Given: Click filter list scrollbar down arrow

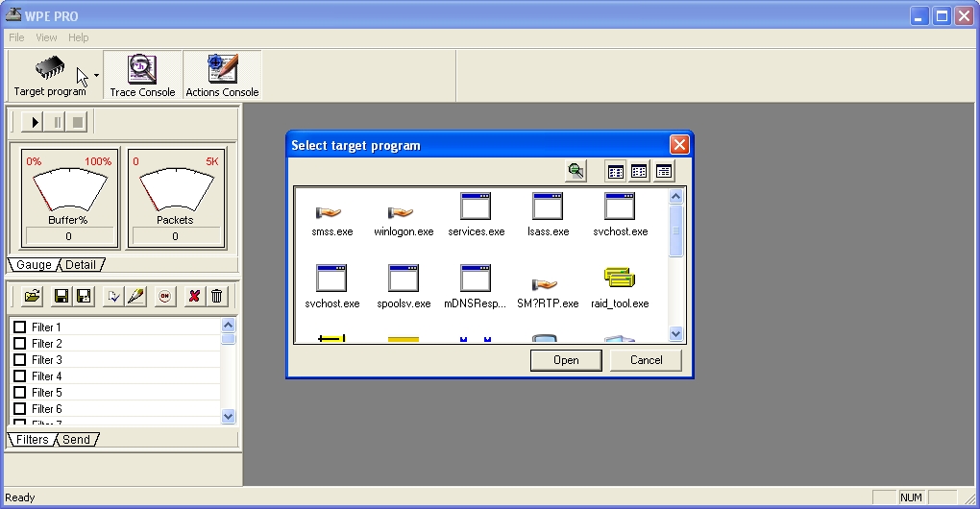Looking at the screenshot, I should [228, 417].
